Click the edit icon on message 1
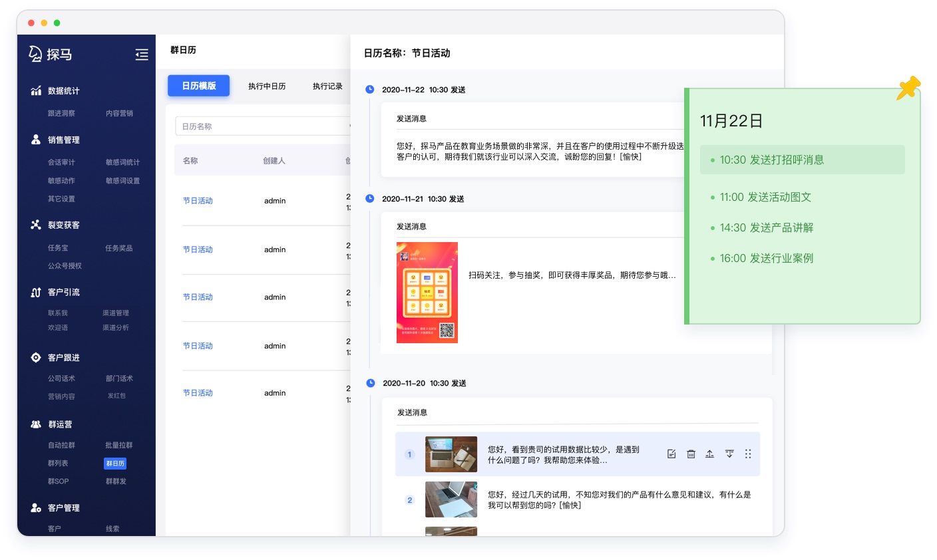Image resolution: width=937 pixels, height=560 pixels. pyautogui.click(x=671, y=454)
